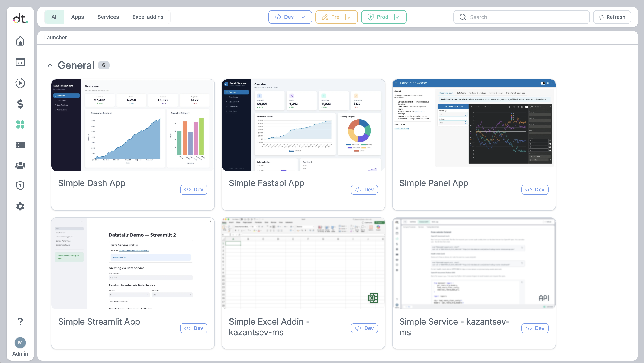Open the settings gear icon
Viewport: 644px width, 363px height.
20,206
